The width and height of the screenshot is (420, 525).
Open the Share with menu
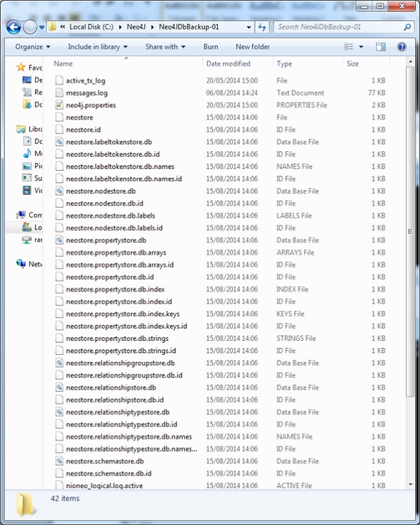(x=165, y=47)
